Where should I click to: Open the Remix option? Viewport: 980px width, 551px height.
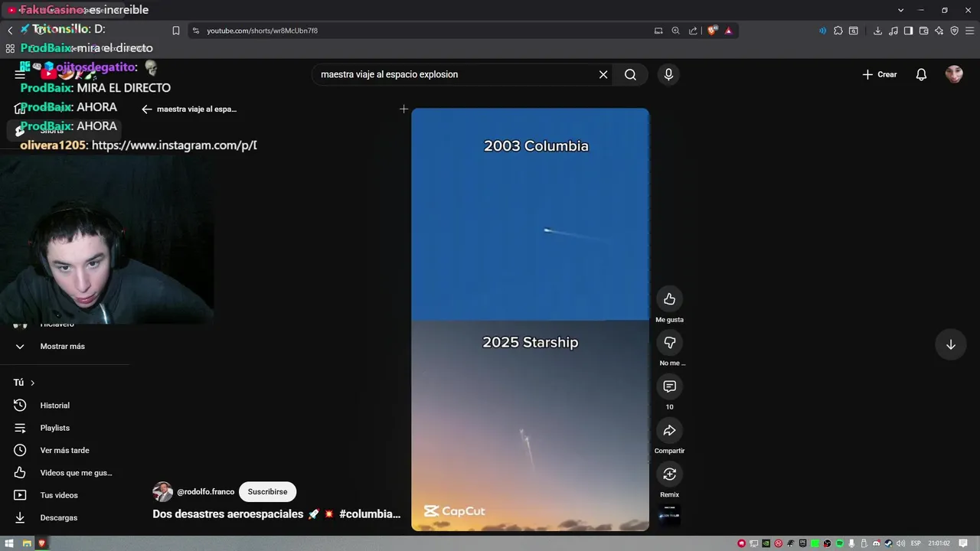669,474
